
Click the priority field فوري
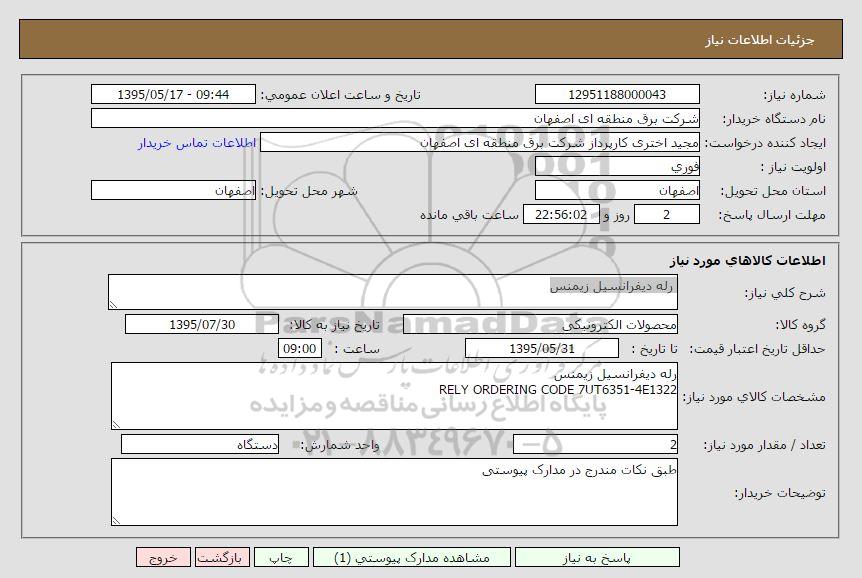tap(617, 166)
